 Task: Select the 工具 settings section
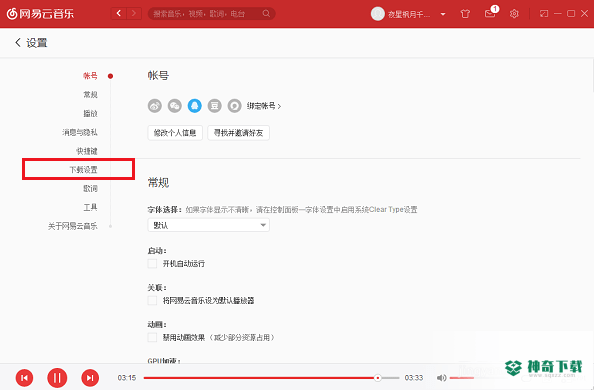click(90, 207)
